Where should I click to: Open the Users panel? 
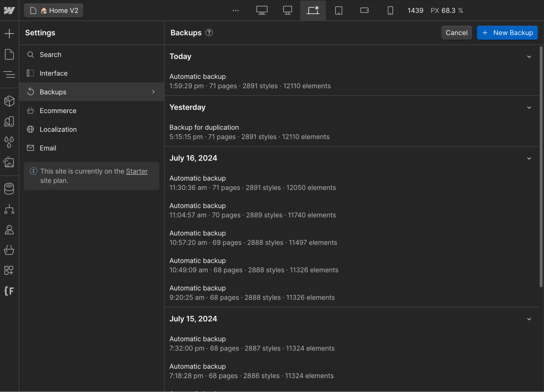pyautogui.click(x=9, y=230)
